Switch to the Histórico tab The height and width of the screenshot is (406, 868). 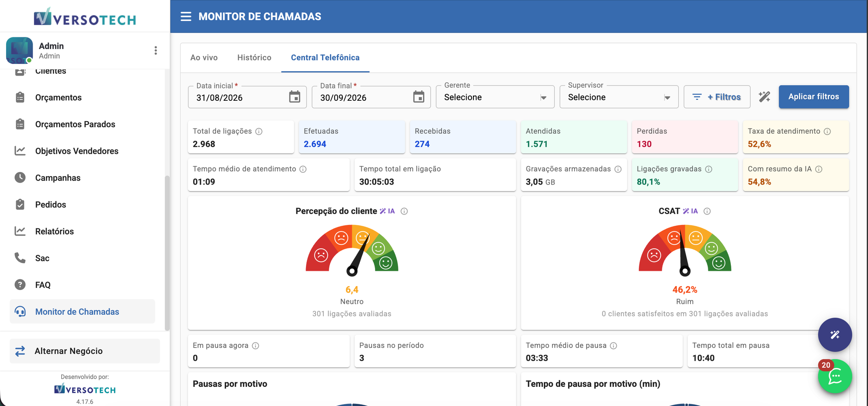[x=254, y=58]
